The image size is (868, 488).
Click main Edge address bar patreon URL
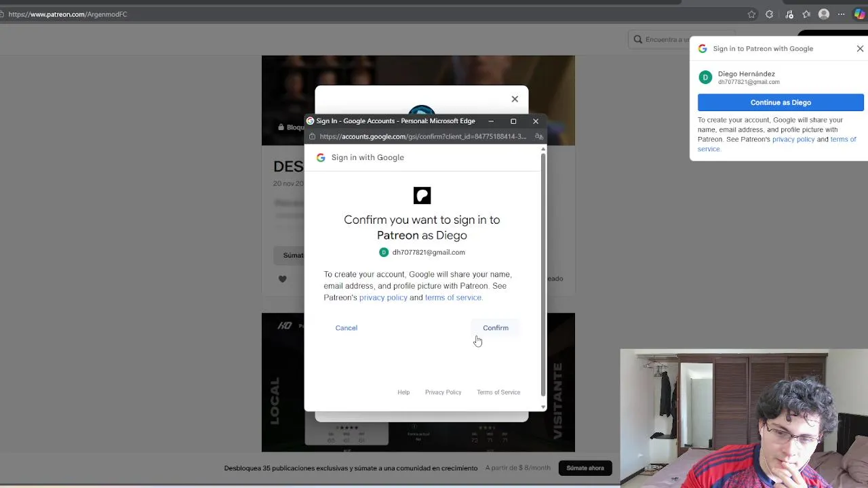tap(68, 14)
